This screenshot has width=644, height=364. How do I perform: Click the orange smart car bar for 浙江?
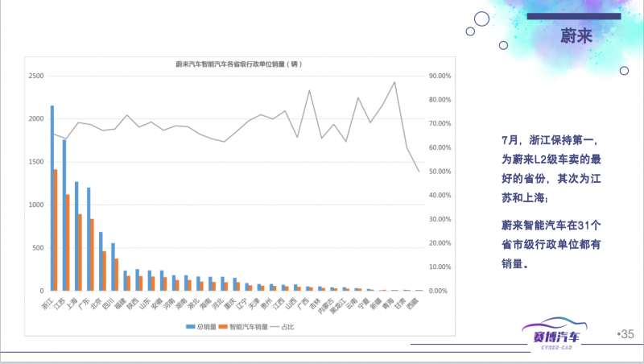pyautogui.click(x=56, y=230)
